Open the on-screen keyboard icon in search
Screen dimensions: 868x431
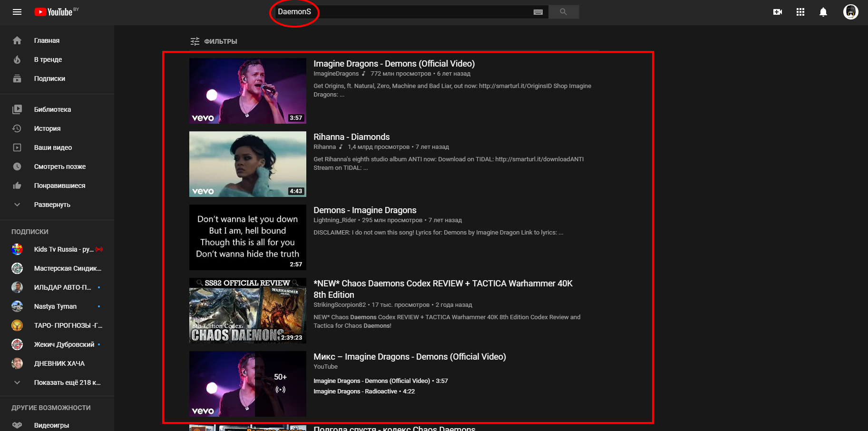[x=538, y=12]
